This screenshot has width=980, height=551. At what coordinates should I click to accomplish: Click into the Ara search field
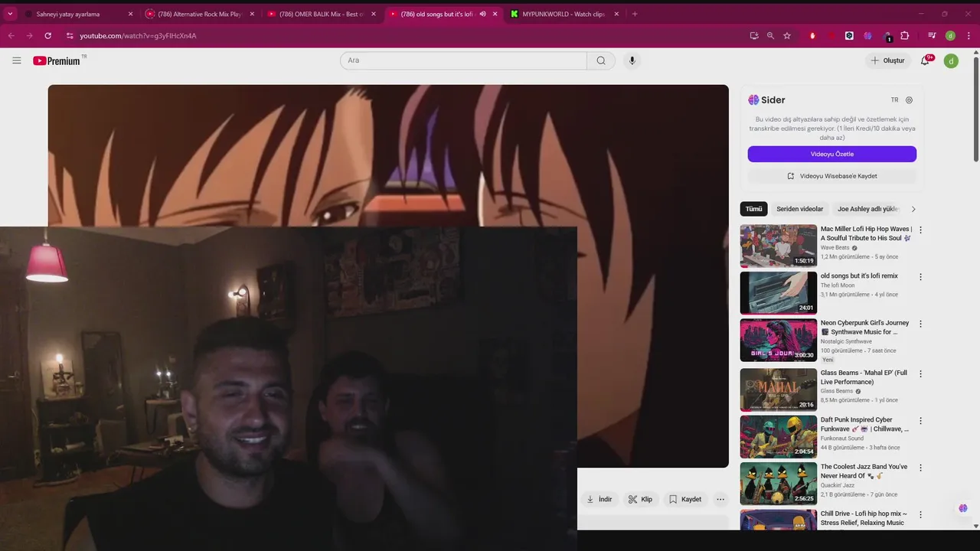click(463, 60)
